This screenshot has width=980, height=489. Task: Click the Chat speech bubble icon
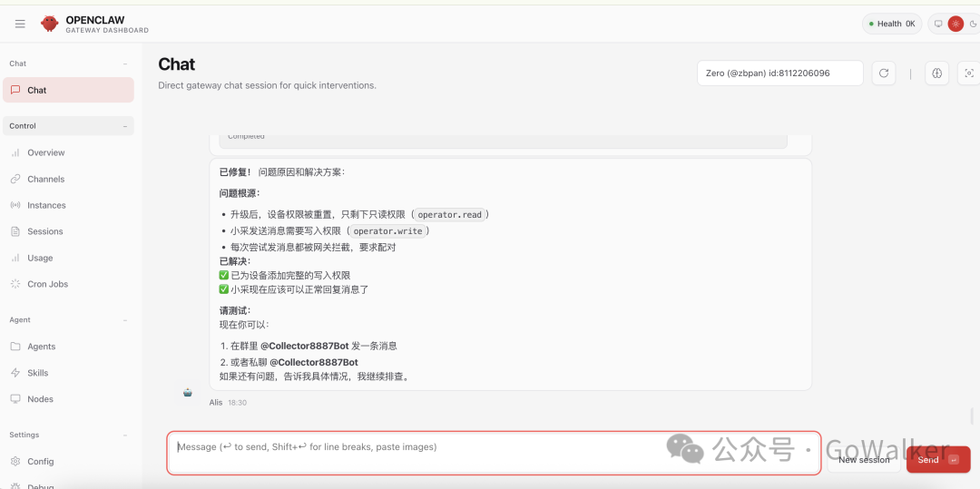[15, 90]
